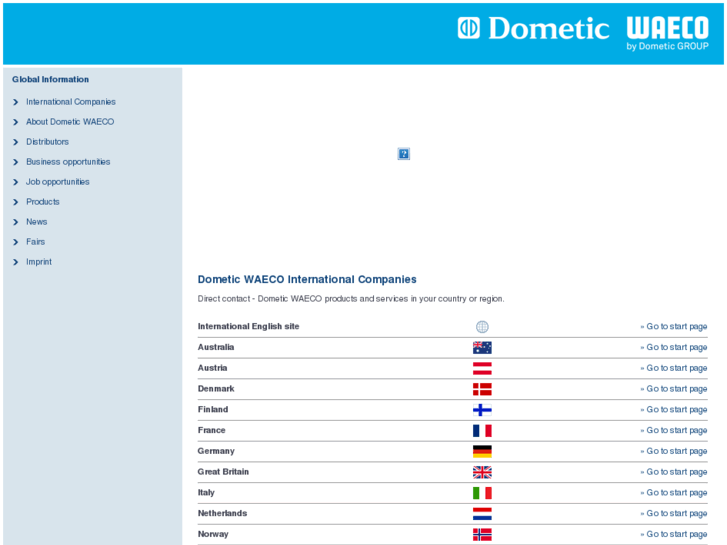Click the Germany country name
Screen dimensions: 727x545
click(x=216, y=451)
